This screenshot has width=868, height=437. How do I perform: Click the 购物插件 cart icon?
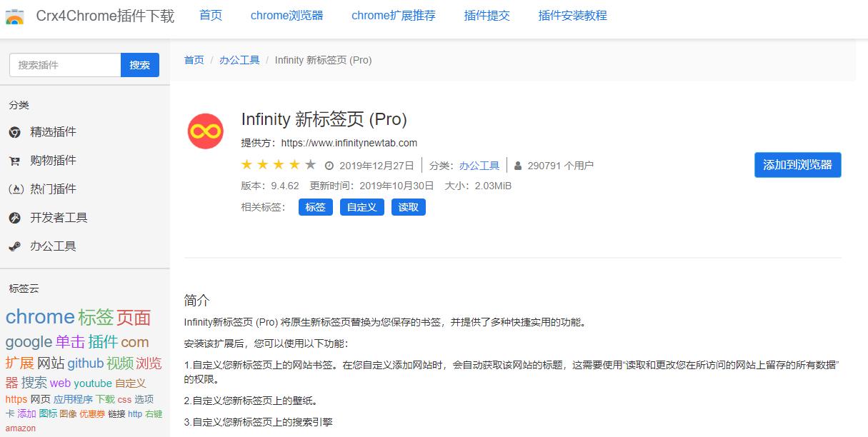(15, 161)
